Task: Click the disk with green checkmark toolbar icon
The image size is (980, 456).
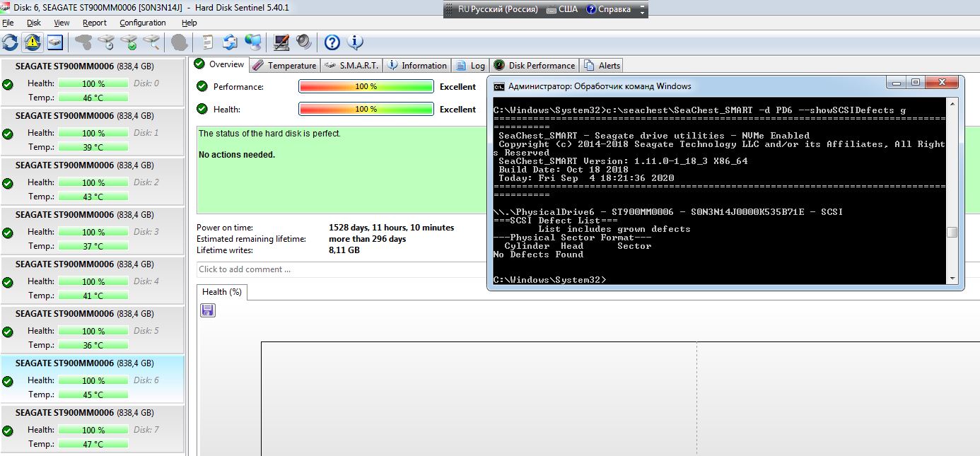Action: pyautogui.click(x=128, y=42)
